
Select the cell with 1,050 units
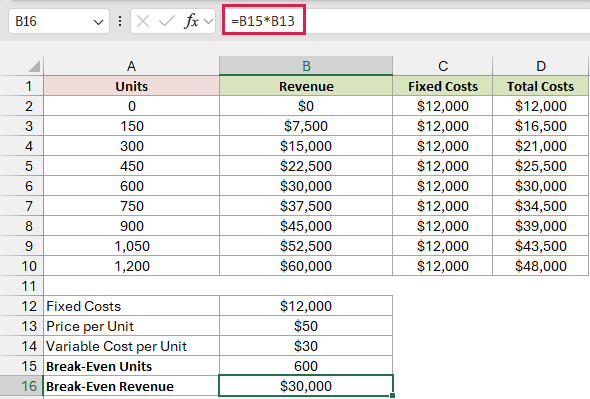[131, 246]
